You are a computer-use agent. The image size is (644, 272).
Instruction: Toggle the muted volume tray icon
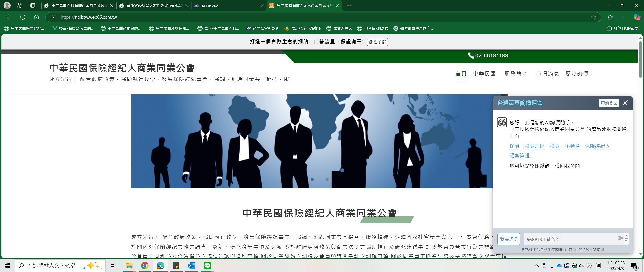click(x=581, y=266)
